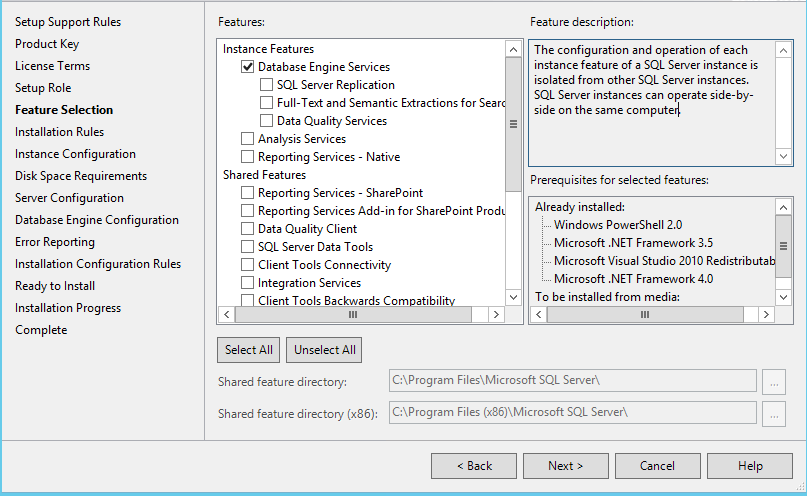Viewport: 807px width, 496px height.
Task: Click Instance Configuration step in sidebar
Action: tap(75, 154)
